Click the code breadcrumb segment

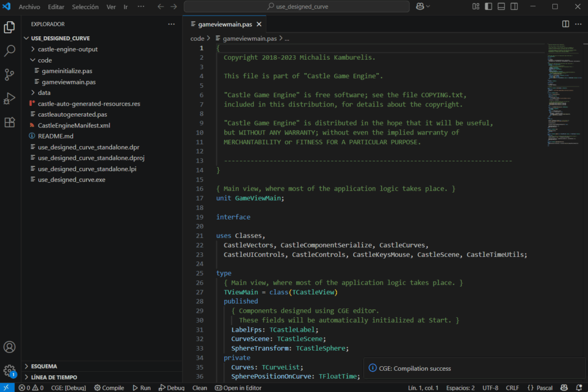pos(197,39)
